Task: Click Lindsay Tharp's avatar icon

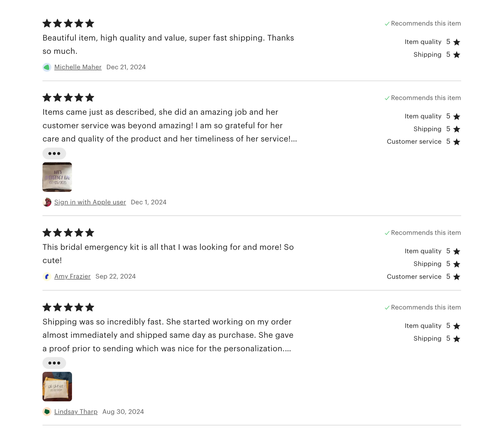Action: click(x=47, y=412)
